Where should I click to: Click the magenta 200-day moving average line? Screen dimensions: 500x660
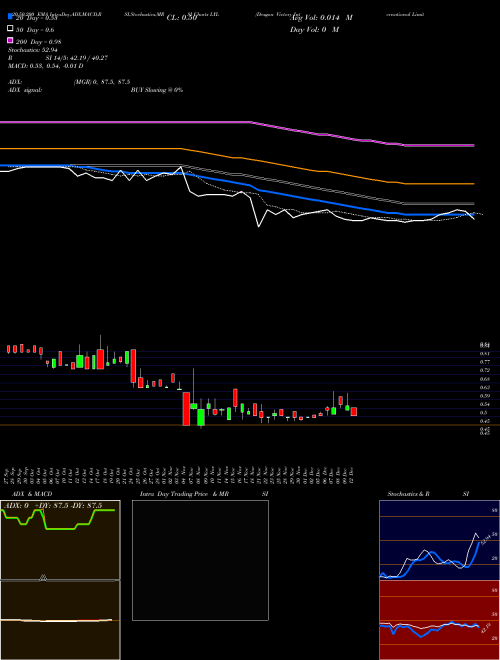[237, 122]
